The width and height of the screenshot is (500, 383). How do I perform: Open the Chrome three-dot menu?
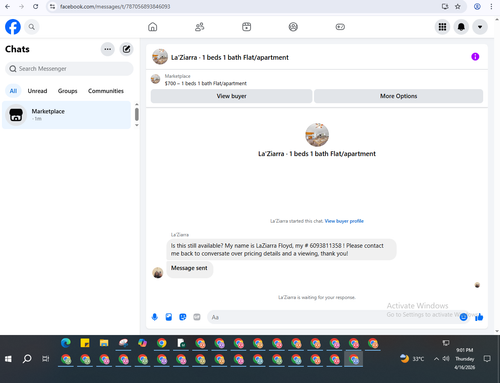491,6
